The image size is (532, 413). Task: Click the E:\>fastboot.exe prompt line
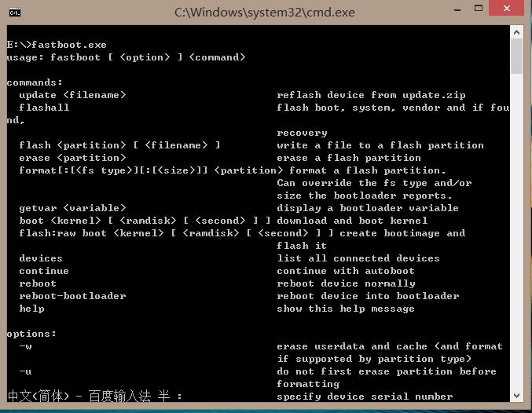[x=57, y=45]
